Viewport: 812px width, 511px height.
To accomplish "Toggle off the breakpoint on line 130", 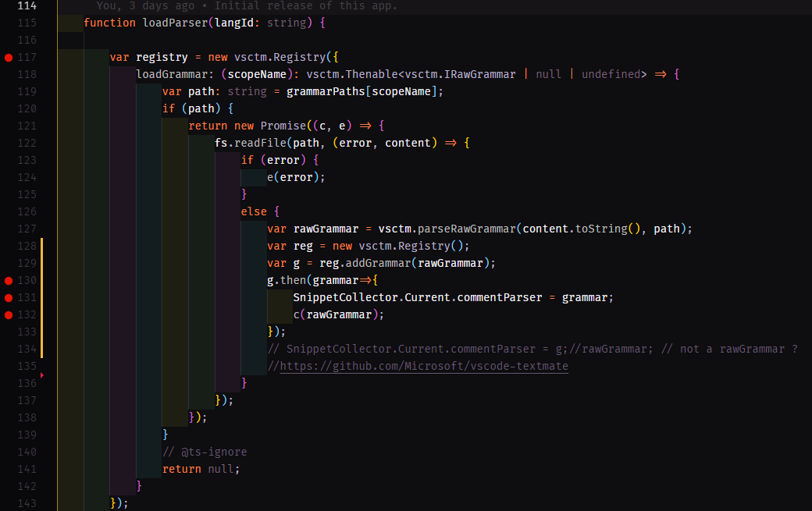I will 7,279.
